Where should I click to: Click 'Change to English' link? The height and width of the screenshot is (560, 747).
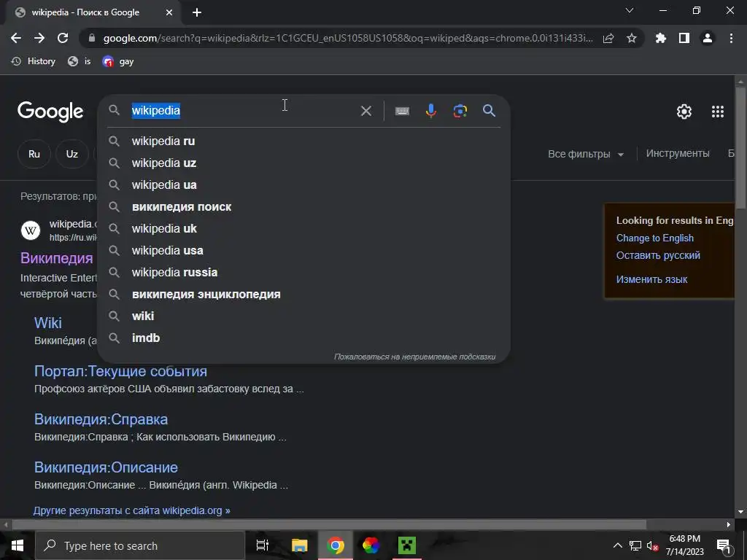point(654,238)
